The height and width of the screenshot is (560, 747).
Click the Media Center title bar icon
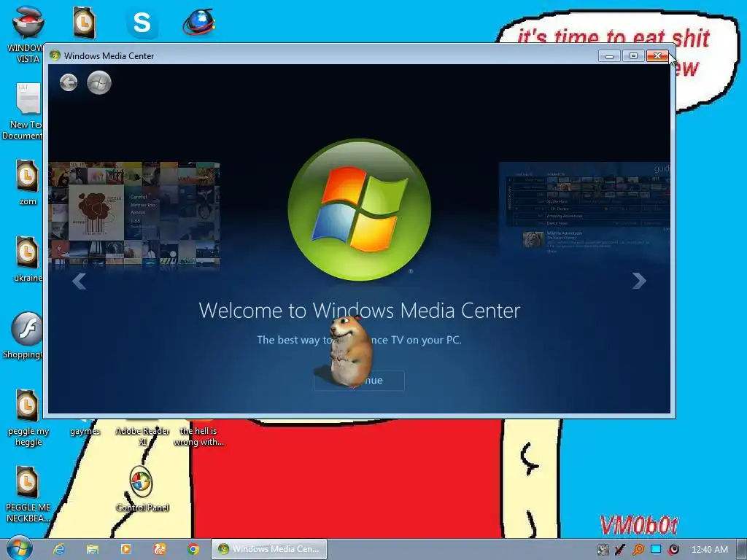55,55
